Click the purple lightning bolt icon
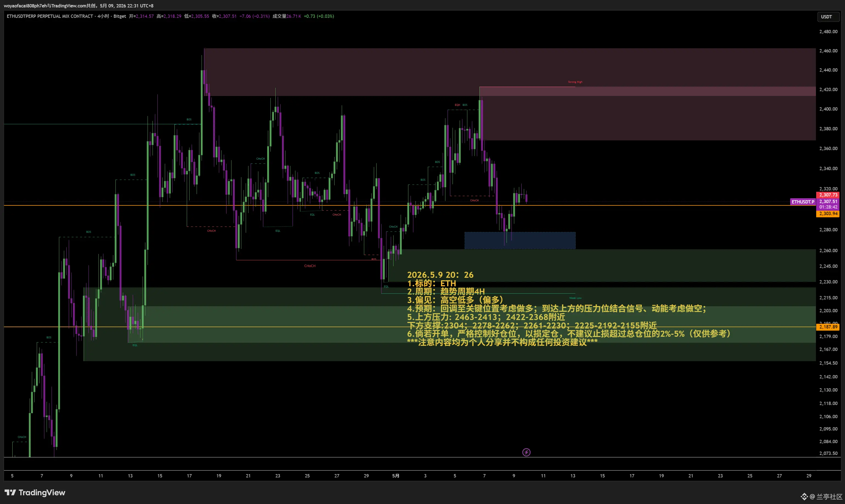Viewport: 845px width, 504px height. [526, 452]
